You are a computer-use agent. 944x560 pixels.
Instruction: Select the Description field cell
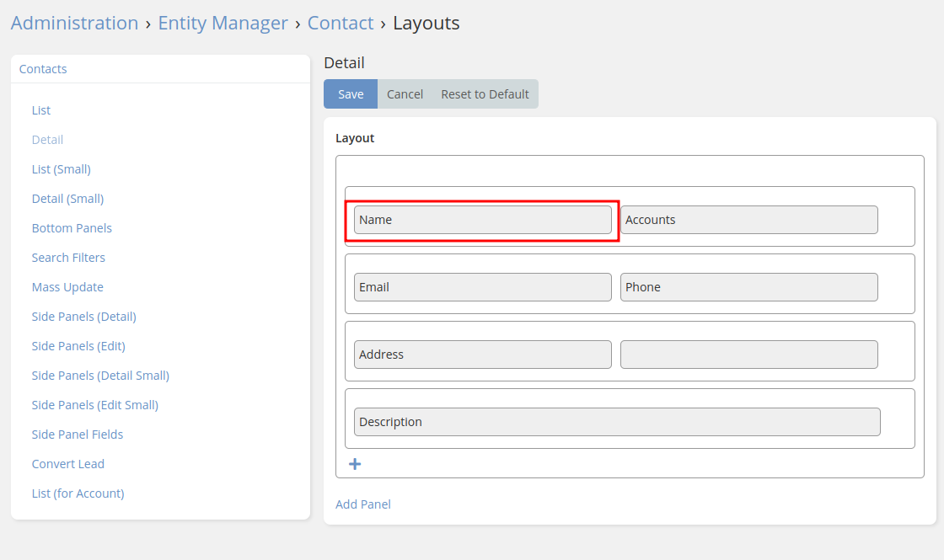[617, 422]
